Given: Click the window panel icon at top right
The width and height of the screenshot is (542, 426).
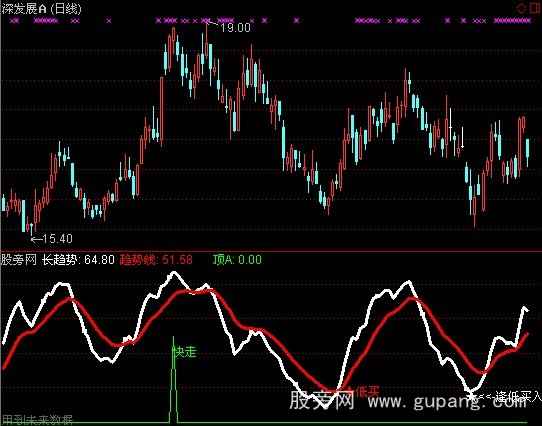Looking at the screenshot, I should click(x=535, y=8).
